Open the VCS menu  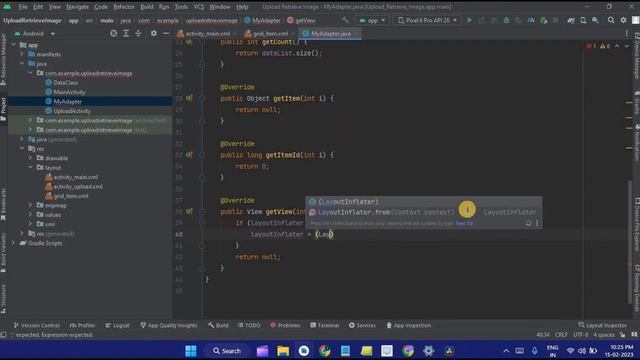[198, 7]
